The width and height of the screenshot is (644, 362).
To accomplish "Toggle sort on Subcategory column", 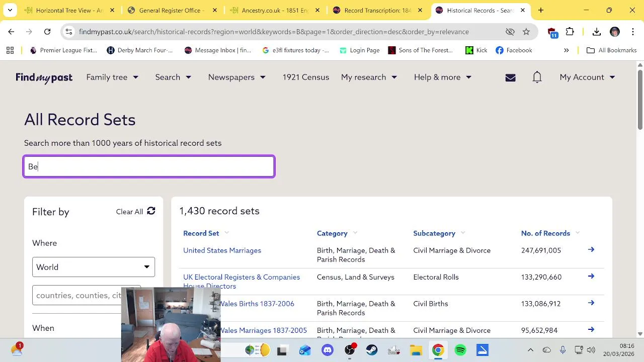I will coord(434,233).
